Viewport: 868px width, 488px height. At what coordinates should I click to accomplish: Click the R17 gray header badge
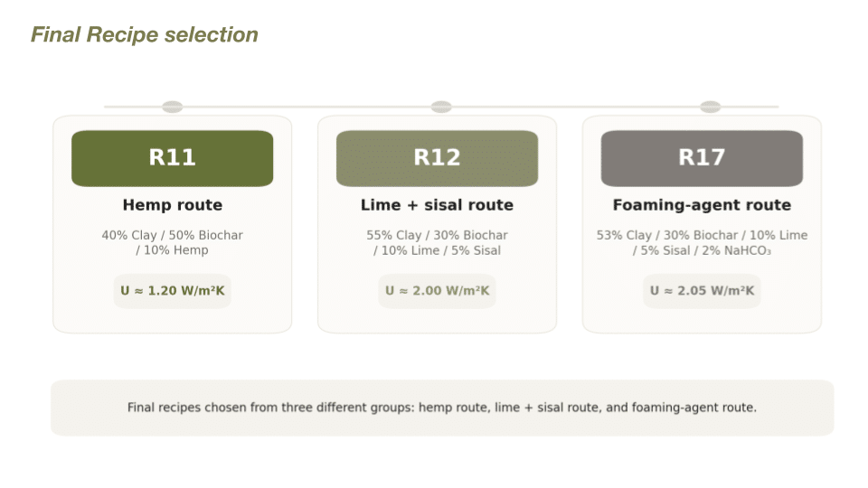[702, 158]
